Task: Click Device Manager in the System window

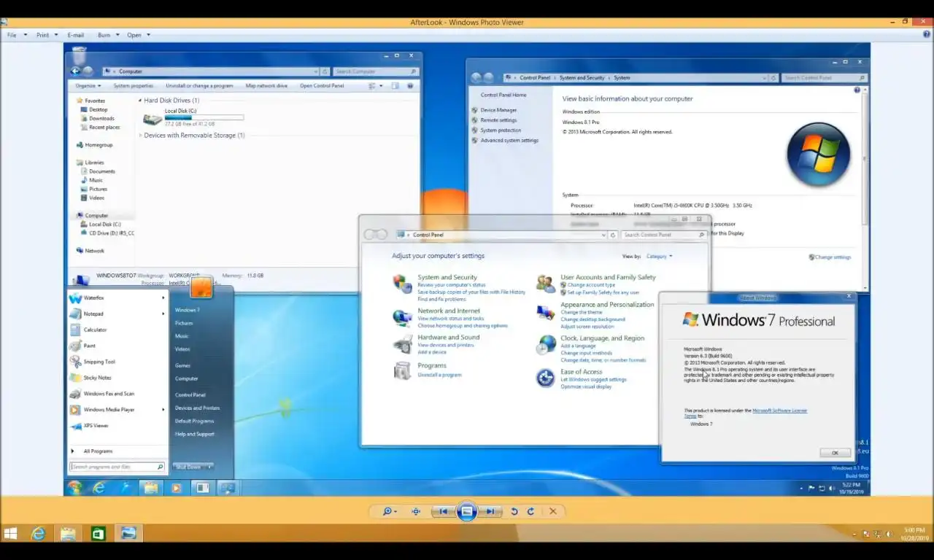Action: 498,110
